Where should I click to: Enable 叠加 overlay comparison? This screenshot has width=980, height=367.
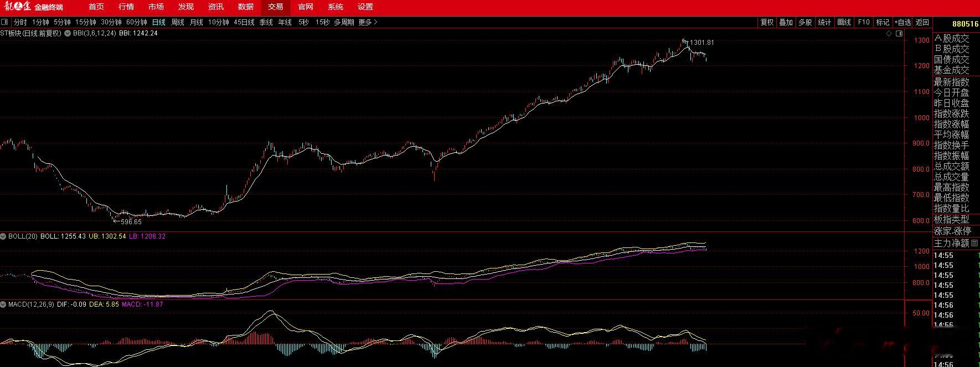[x=786, y=22]
